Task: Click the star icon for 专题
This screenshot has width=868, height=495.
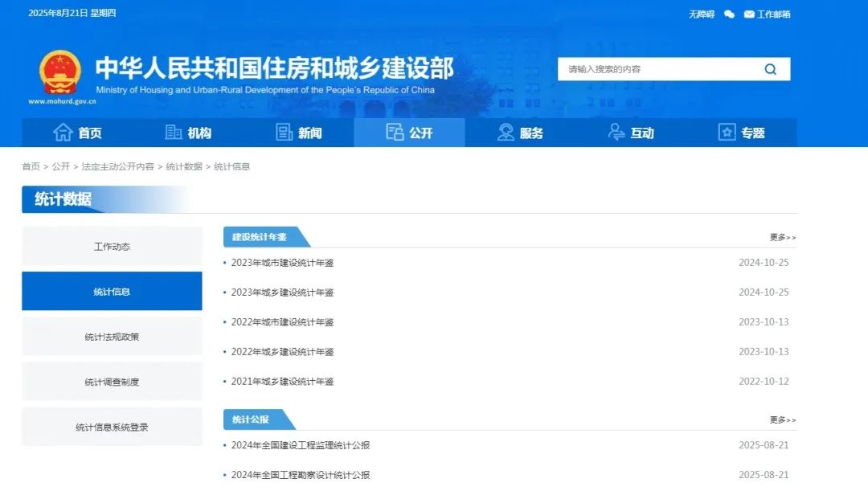Action: point(727,133)
